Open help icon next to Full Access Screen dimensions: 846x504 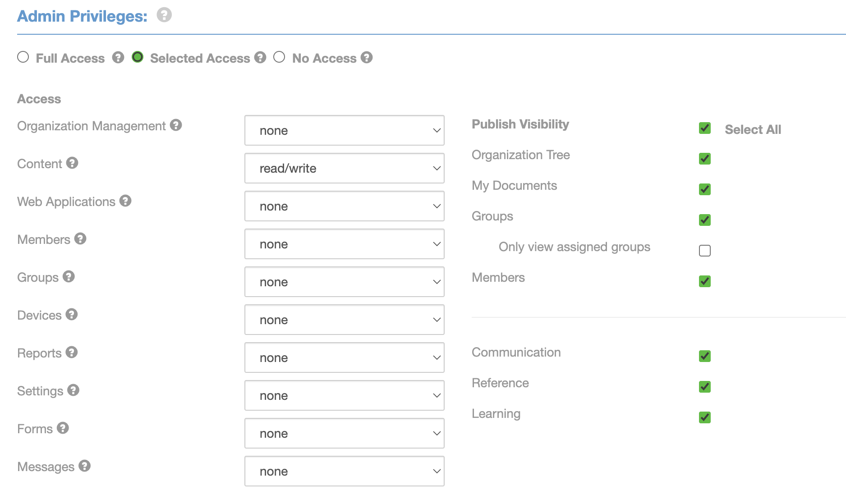pyautogui.click(x=118, y=57)
